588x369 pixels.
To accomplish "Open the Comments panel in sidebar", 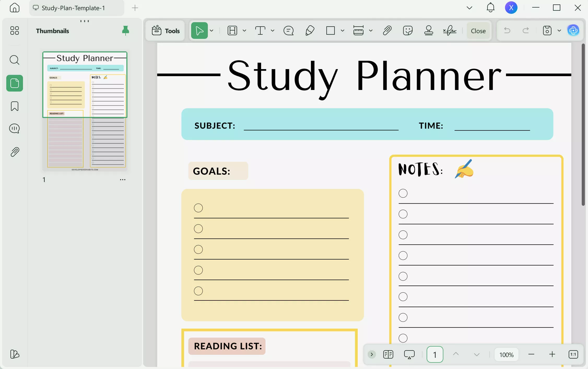I will [x=14, y=129].
